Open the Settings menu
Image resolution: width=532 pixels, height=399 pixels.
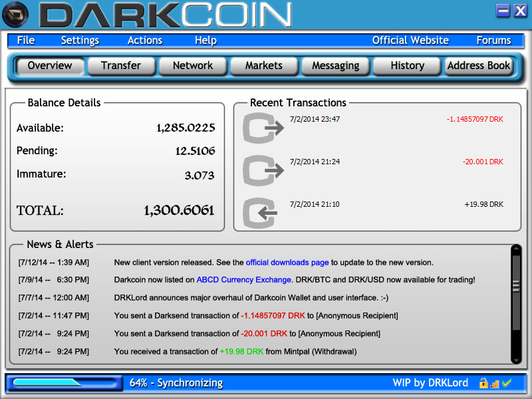click(x=80, y=41)
